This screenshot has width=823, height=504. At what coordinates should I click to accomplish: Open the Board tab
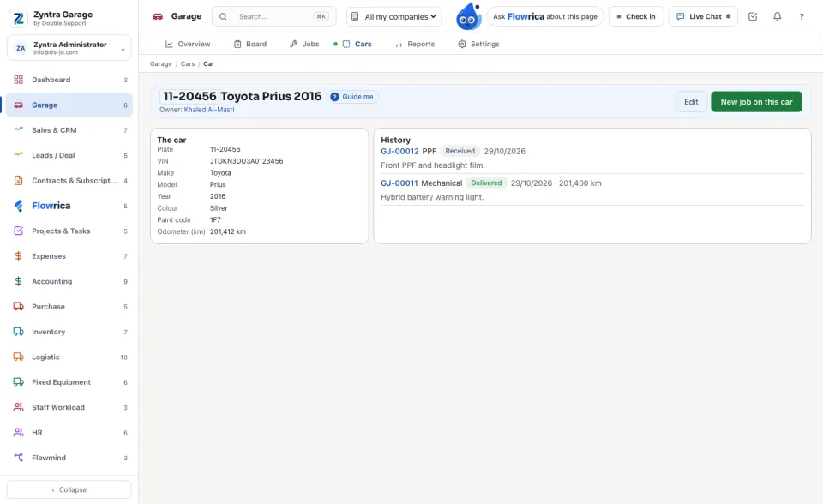250,44
